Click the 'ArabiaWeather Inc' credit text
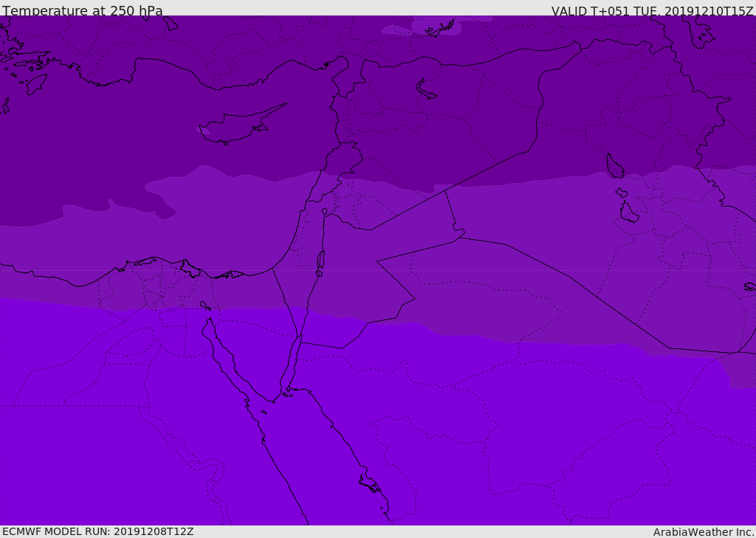Image resolution: width=756 pixels, height=538 pixels. tap(704, 532)
